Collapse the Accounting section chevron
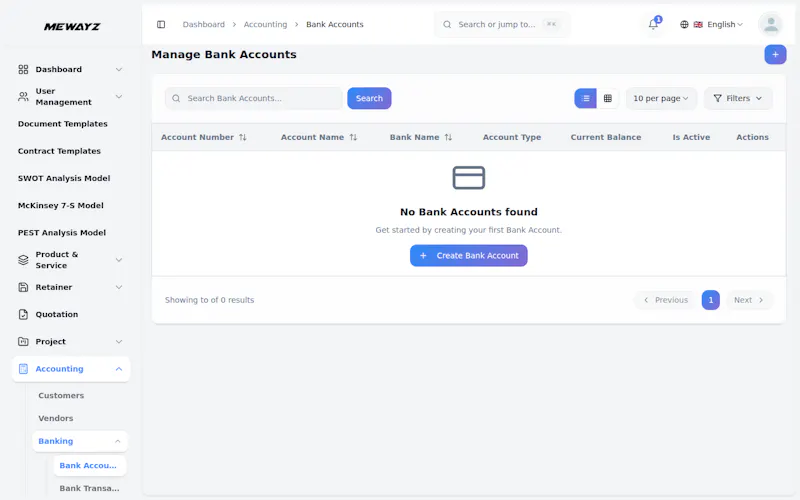This screenshot has width=800, height=500. point(119,369)
